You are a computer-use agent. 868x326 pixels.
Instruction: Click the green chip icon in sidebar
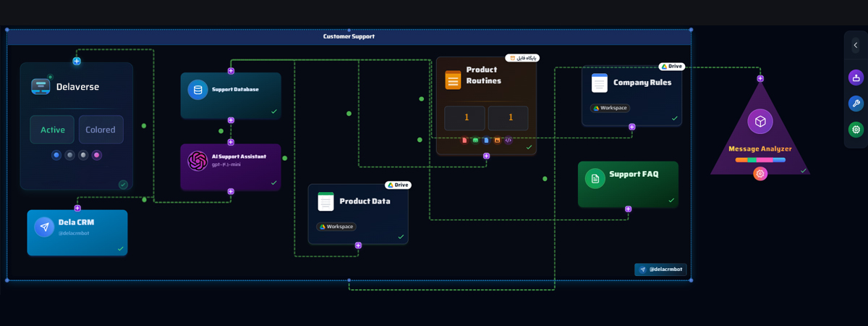pyautogui.click(x=856, y=130)
